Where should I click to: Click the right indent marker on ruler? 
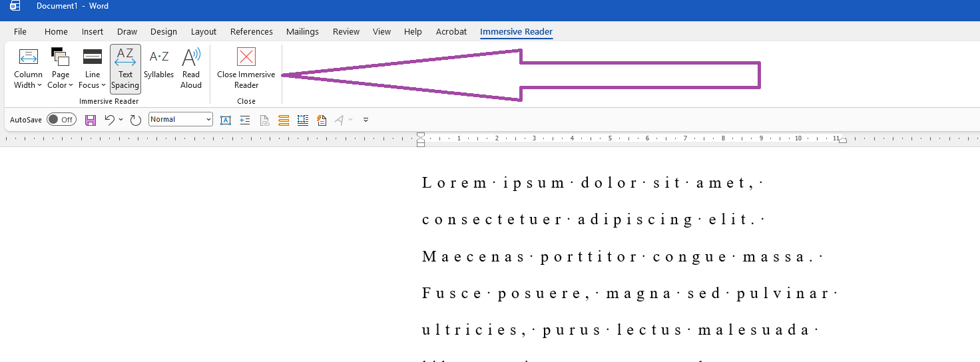click(843, 140)
